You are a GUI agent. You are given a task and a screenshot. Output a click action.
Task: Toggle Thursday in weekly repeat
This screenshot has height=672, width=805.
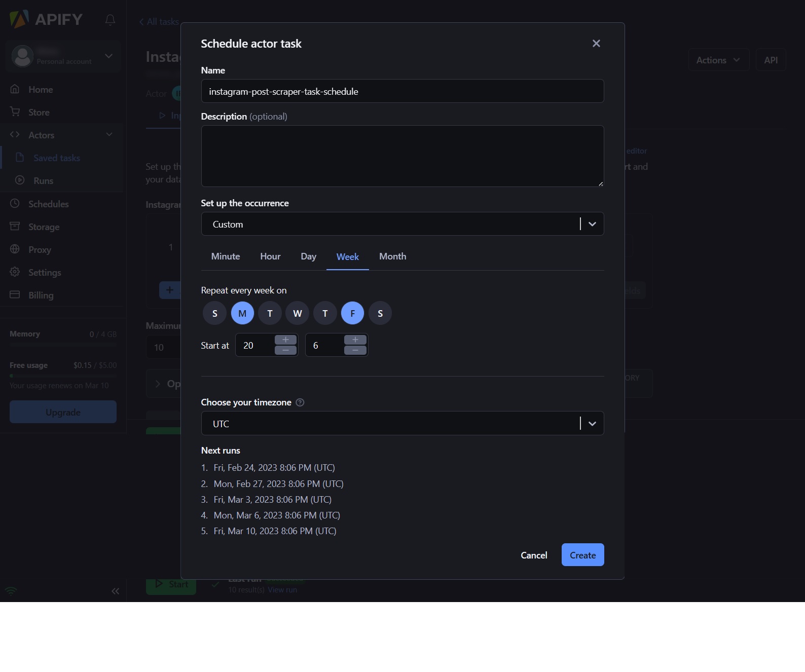[x=325, y=313]
